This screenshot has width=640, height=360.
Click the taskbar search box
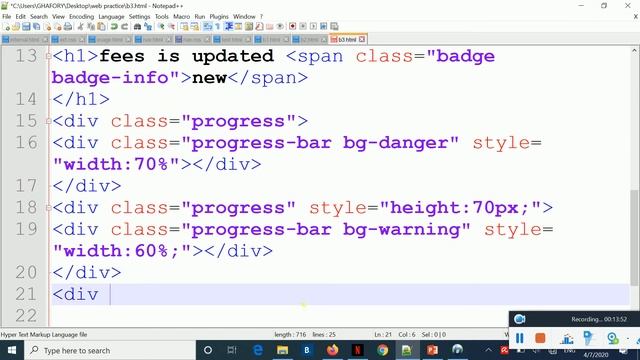[x=110, y=350]
